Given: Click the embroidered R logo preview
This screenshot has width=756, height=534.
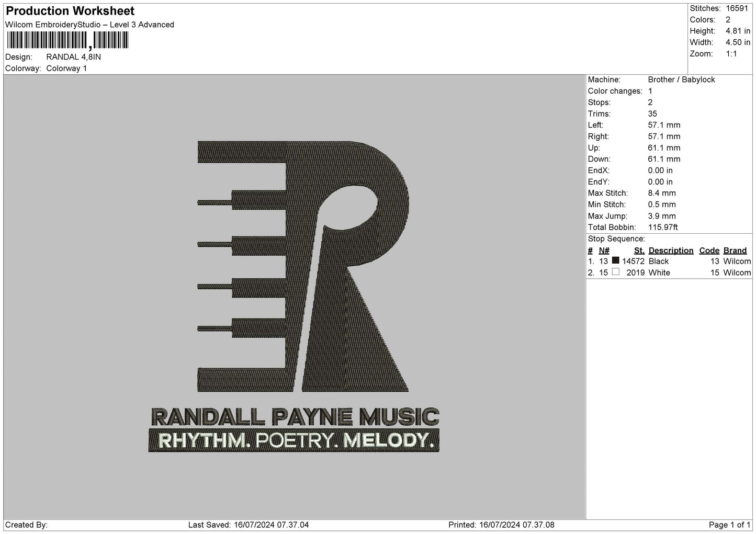Looking at the screenshot, I should tap(303, 266).
